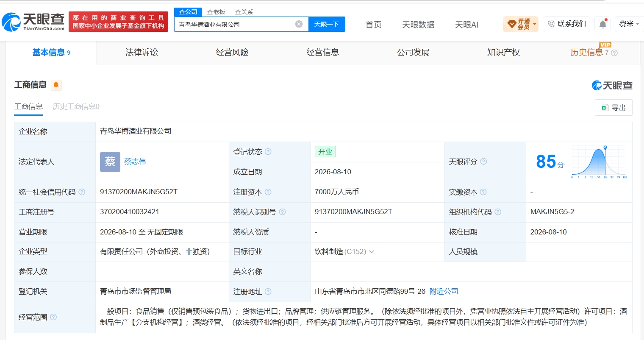The image size is (644, 340).
Task: Click help icon beside 组织机构代码
Action: pos(498,212)
